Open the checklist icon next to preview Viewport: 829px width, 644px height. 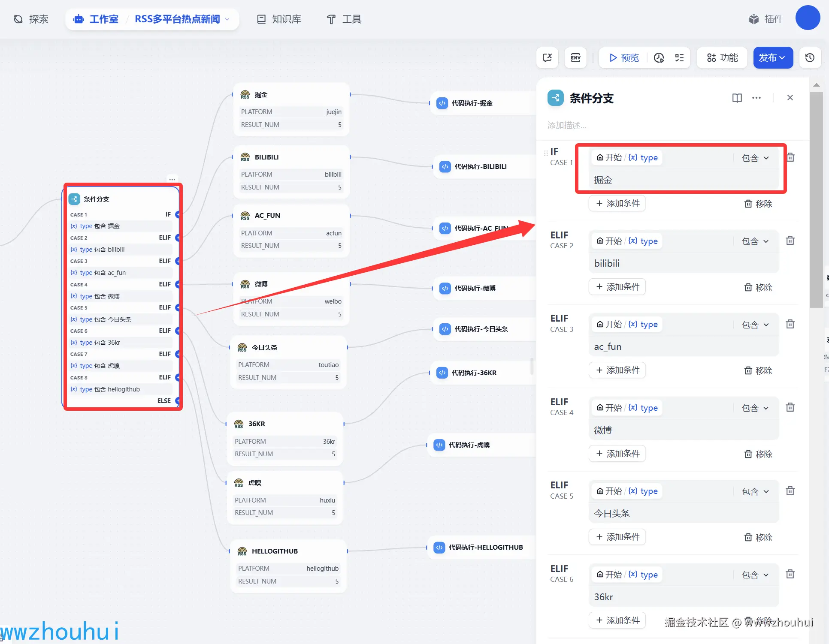[x=679, y=57]
